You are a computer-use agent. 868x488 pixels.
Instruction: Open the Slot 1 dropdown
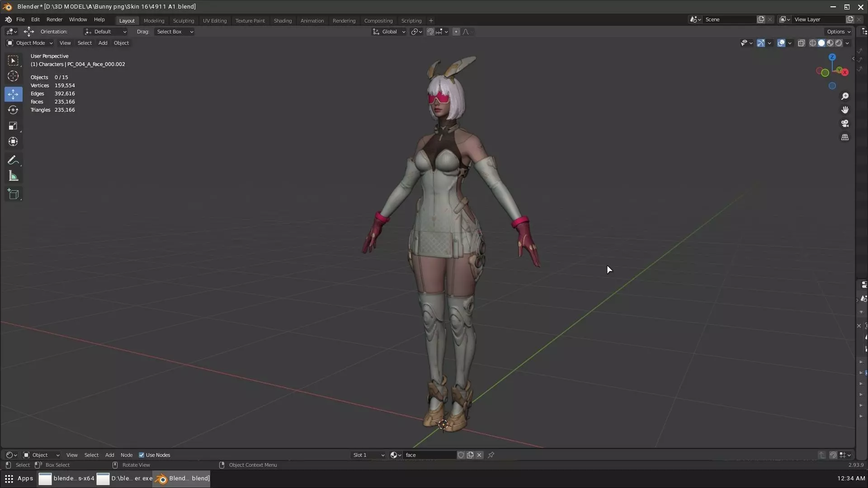(368, 455)
